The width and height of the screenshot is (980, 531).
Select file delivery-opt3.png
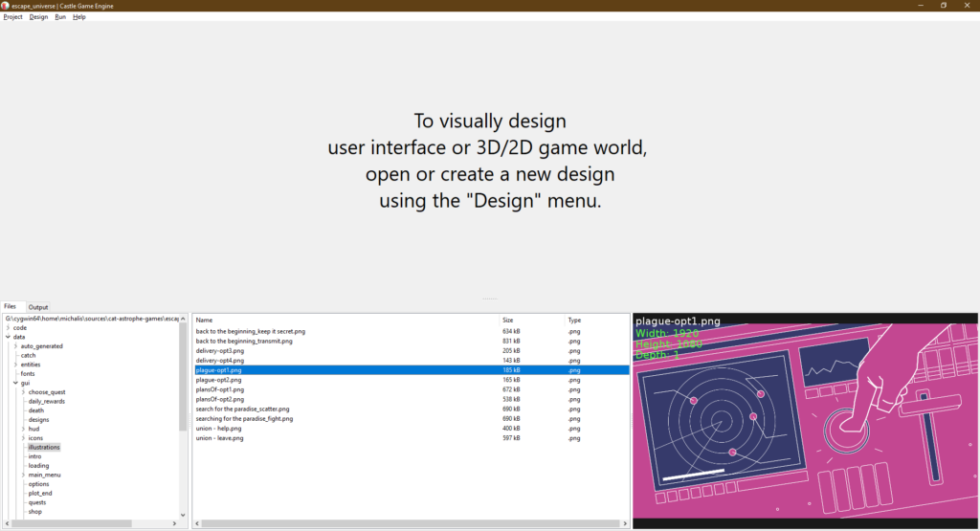[x=219, y=351]
